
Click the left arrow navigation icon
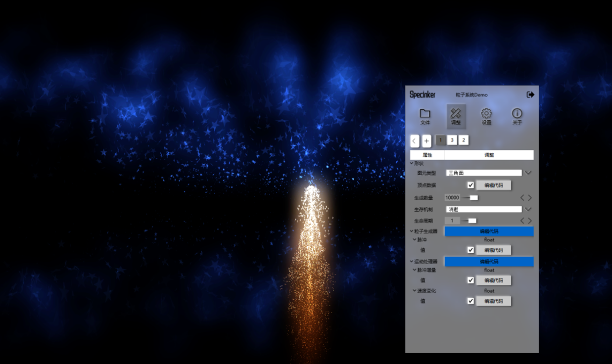coord(414,141)
